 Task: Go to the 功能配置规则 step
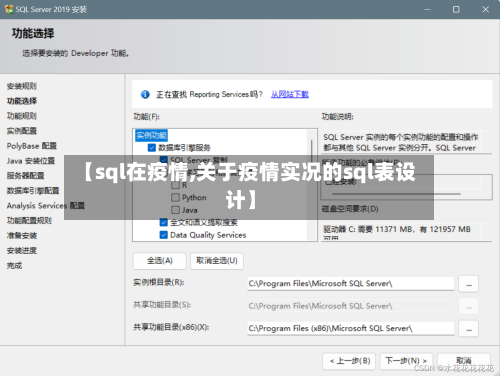[x=29, y=221]
